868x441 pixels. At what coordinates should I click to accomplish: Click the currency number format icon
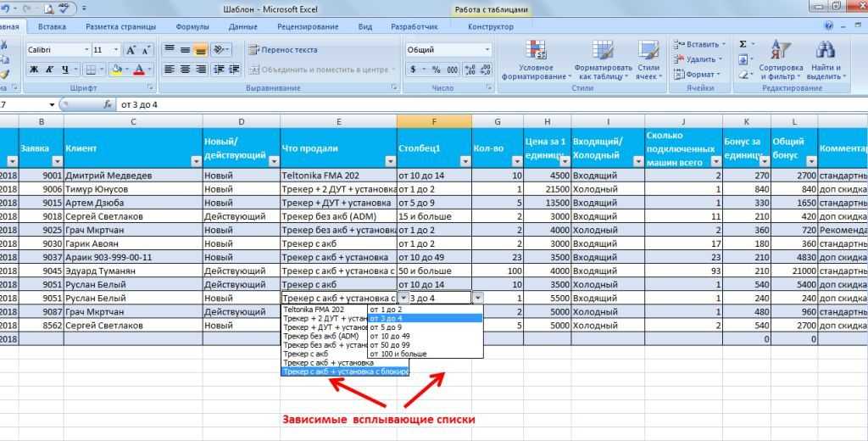pos(413,70)
